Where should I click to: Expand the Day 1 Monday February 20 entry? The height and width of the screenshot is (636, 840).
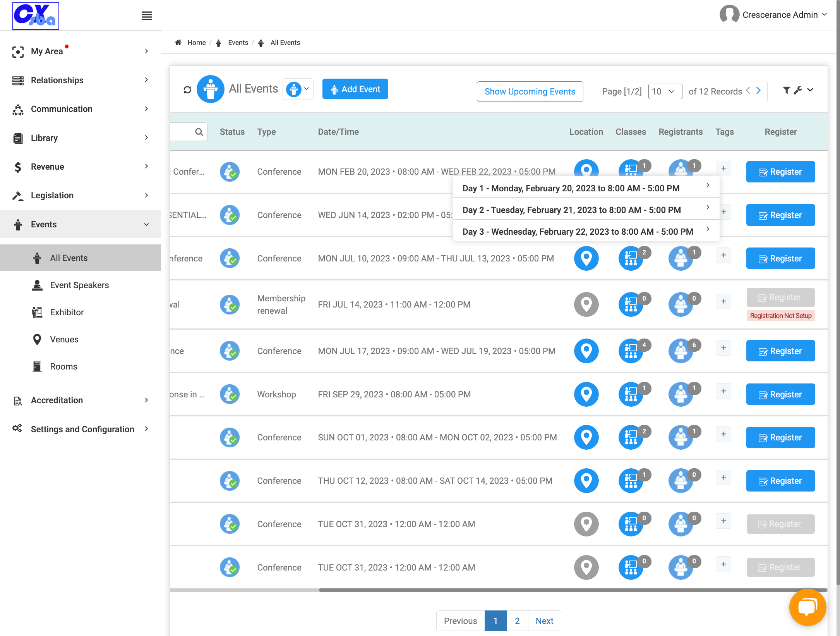click(x=586, y=188)
